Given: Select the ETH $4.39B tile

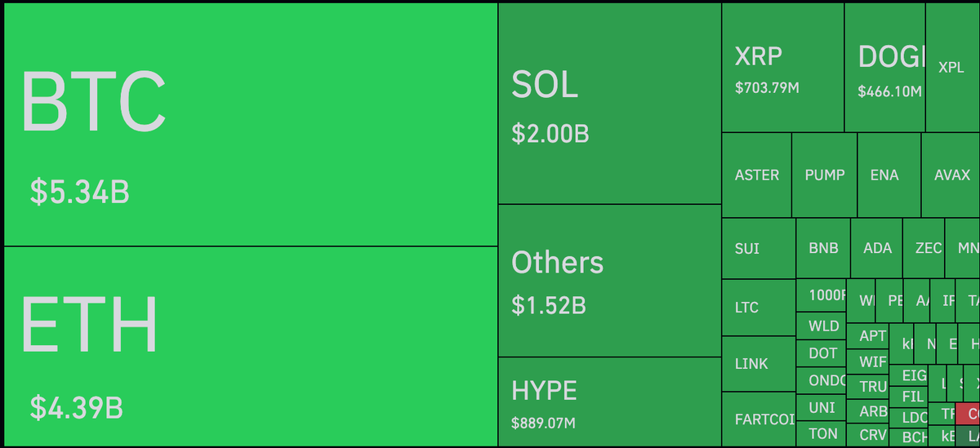Looking at the screenshot, I should pyautogui.click(x=251, y=346).
